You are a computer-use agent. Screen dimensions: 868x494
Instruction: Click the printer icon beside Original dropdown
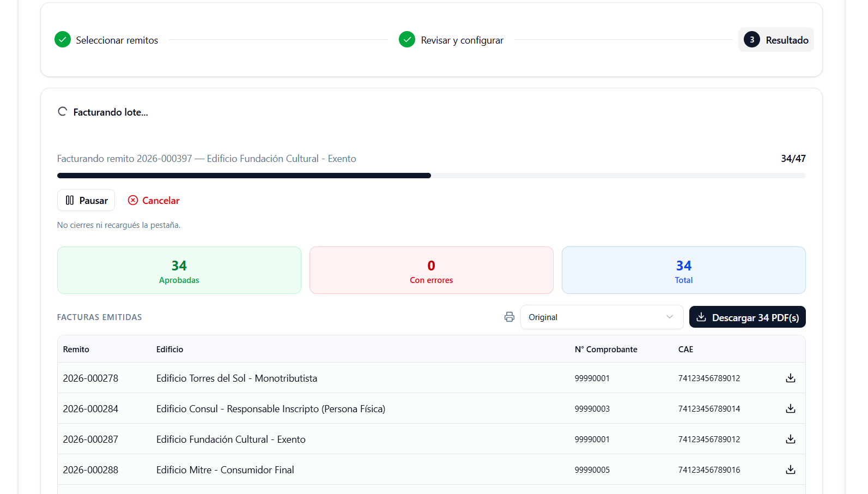[509, 317]
